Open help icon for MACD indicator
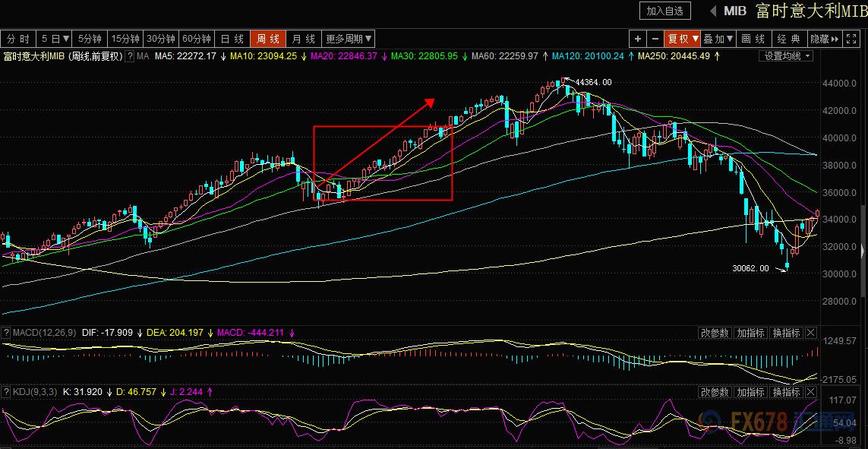Screen dimensions: 868x449 6,333
